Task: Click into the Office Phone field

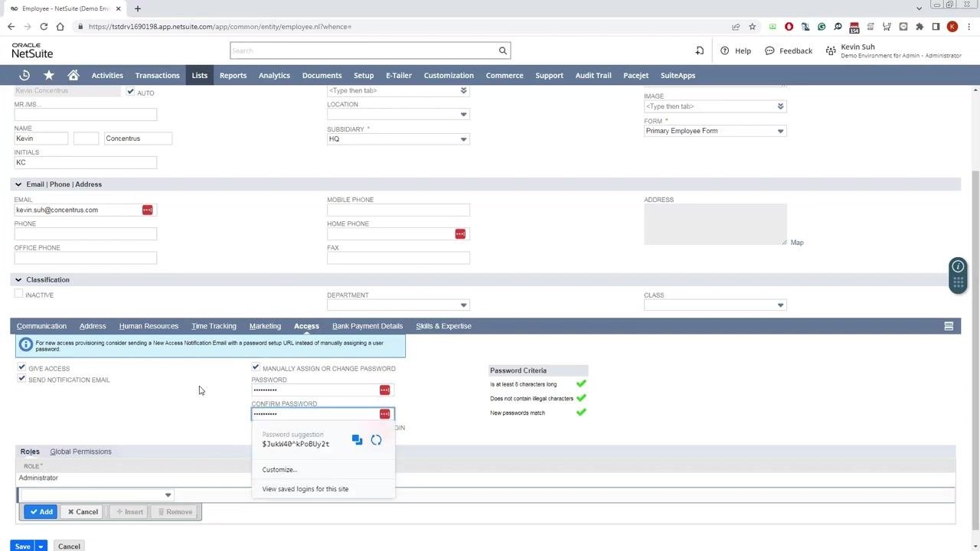Action: [x=85, y=258]
